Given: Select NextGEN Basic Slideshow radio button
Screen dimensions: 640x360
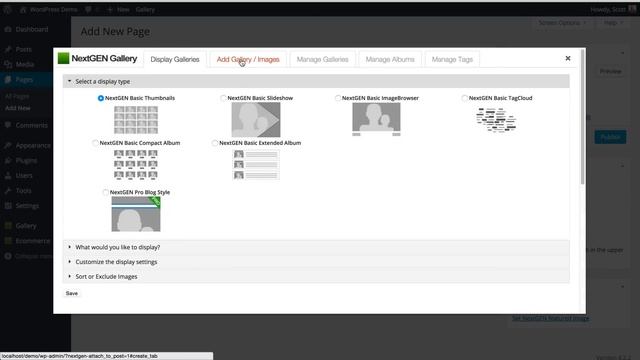Looking at the screenshot, I should click(x=223, y=98).
